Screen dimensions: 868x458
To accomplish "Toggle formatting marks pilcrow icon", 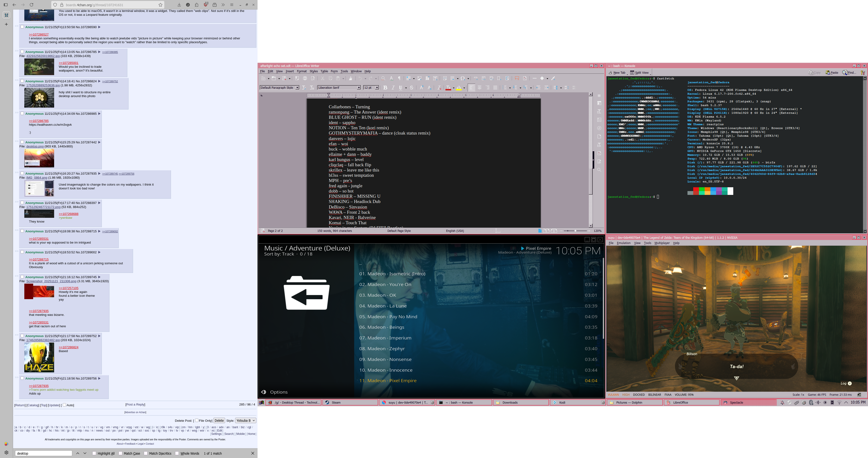I will 400,78.
